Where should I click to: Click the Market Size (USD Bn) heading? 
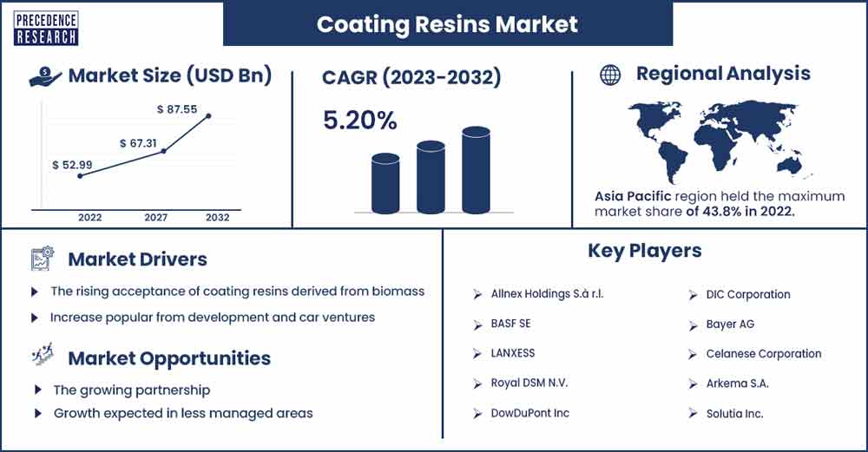(x=169, y=75)
